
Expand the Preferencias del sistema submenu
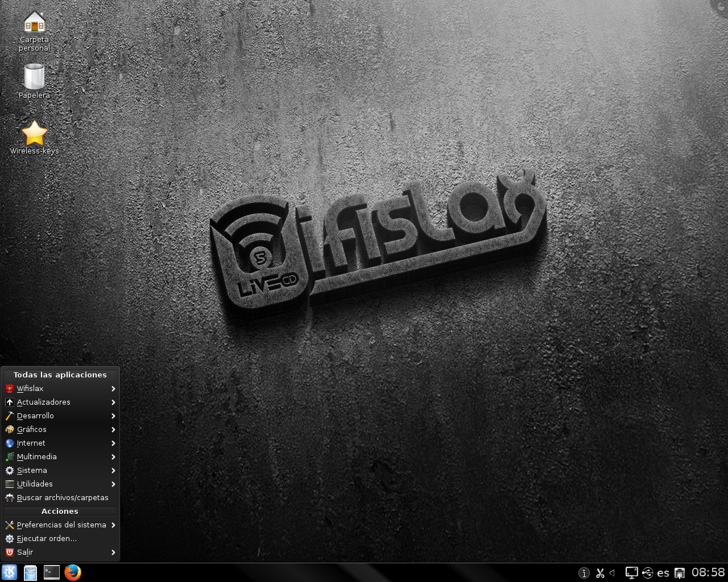click(x=60, y=525)
